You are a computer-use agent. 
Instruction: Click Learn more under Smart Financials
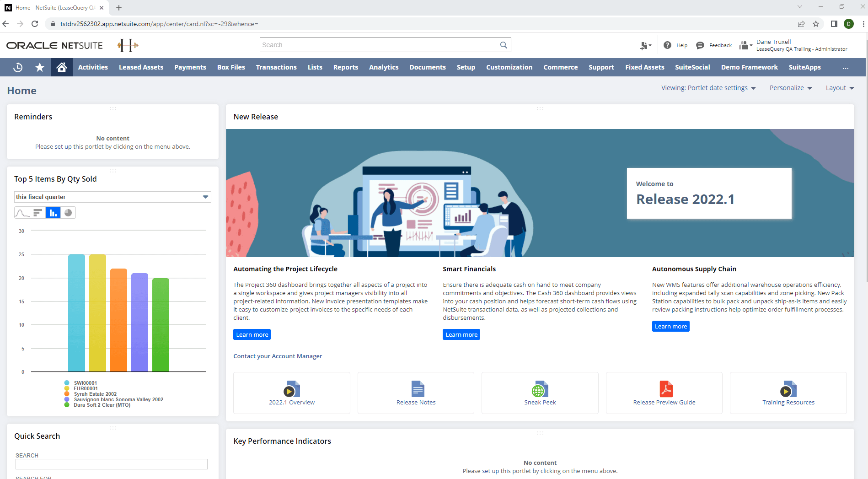pyautogui.click(x=461, y=334)
